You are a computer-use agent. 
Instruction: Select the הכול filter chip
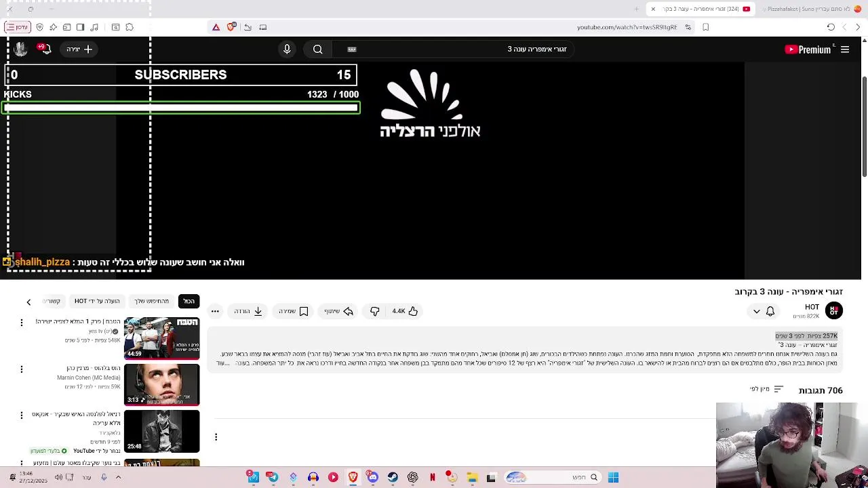click(189, 301)
